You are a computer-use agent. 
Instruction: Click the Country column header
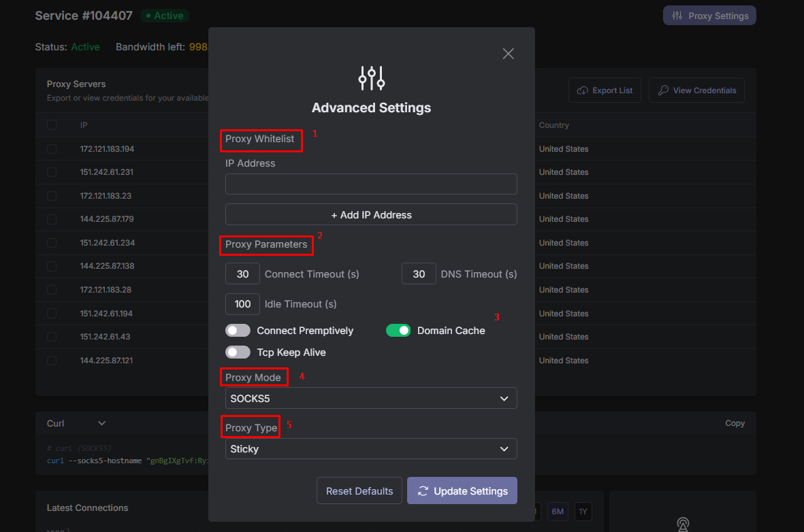(553, 125)
